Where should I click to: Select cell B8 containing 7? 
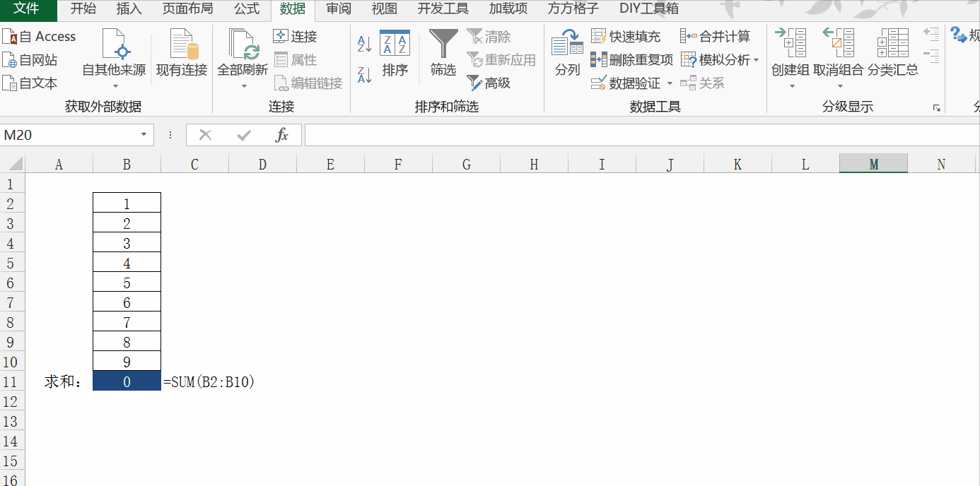(127, 322)
